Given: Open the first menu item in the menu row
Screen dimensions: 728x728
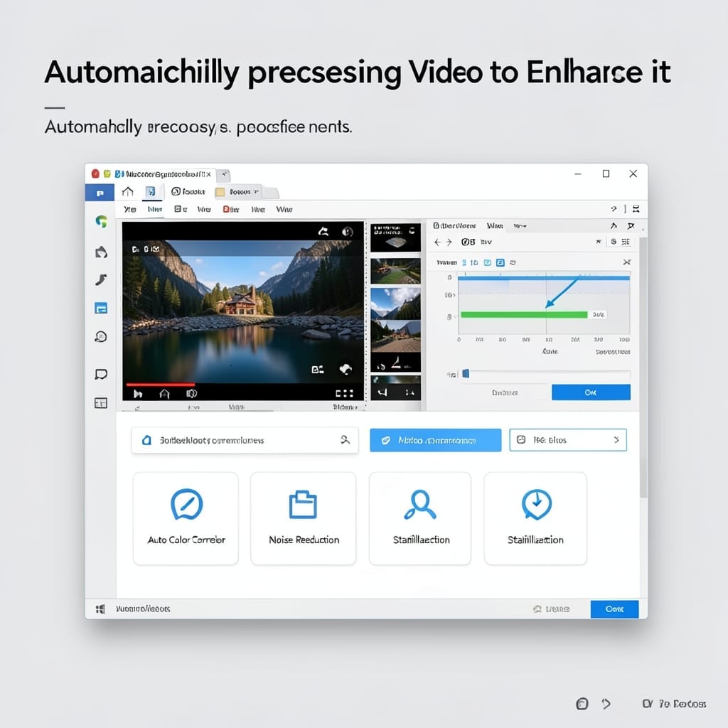Looking at the screenshot, I should pyautogui.click(x=129, y=210).
